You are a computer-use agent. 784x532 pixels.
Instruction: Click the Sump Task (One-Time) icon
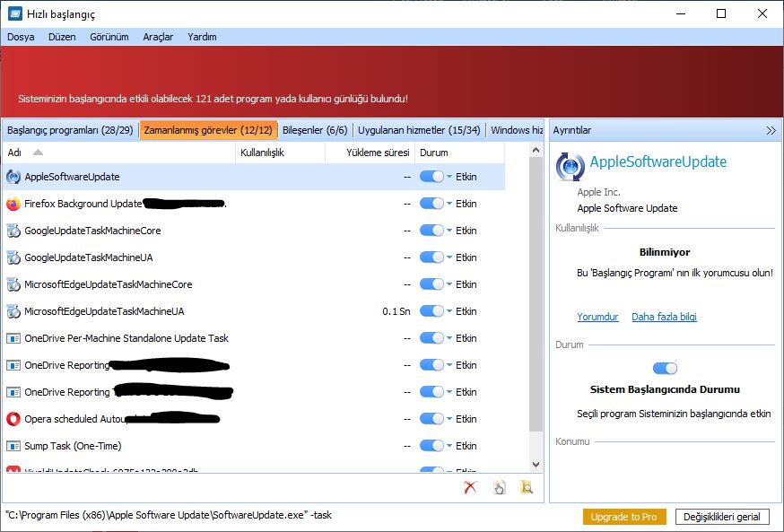(13, 446)
